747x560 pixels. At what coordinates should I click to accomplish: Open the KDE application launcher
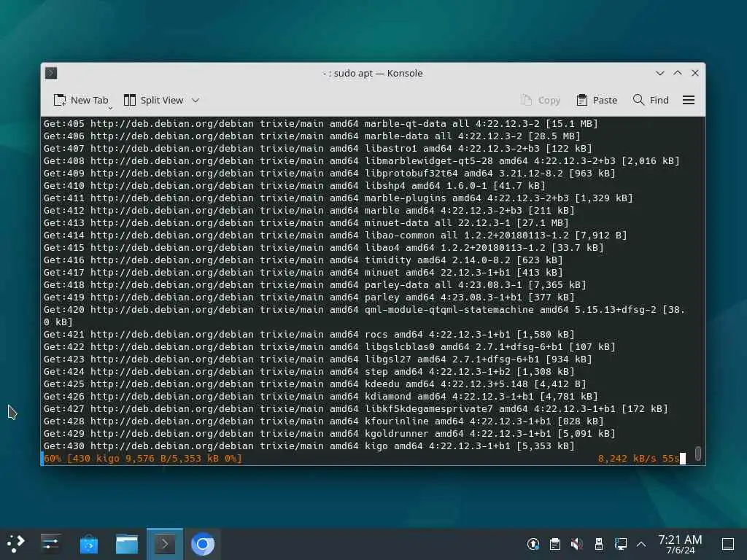(16, 544)
